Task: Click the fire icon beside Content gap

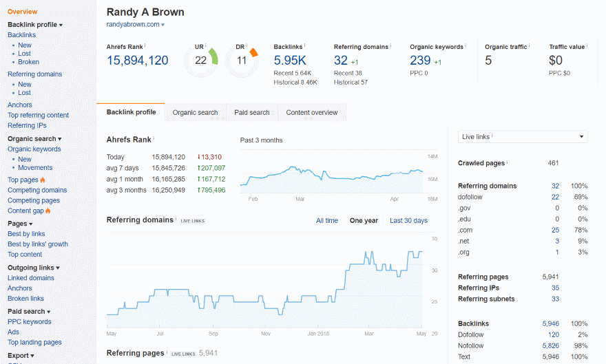Action: (48, 211)
